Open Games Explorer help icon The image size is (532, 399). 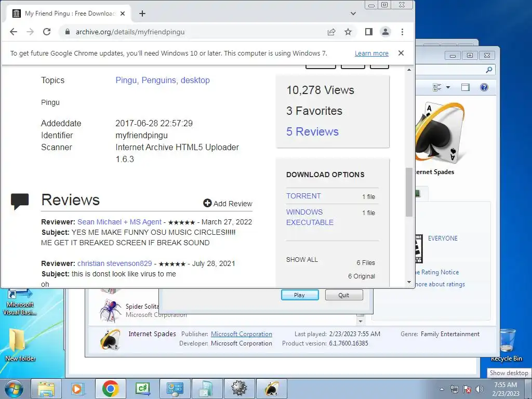484,87
